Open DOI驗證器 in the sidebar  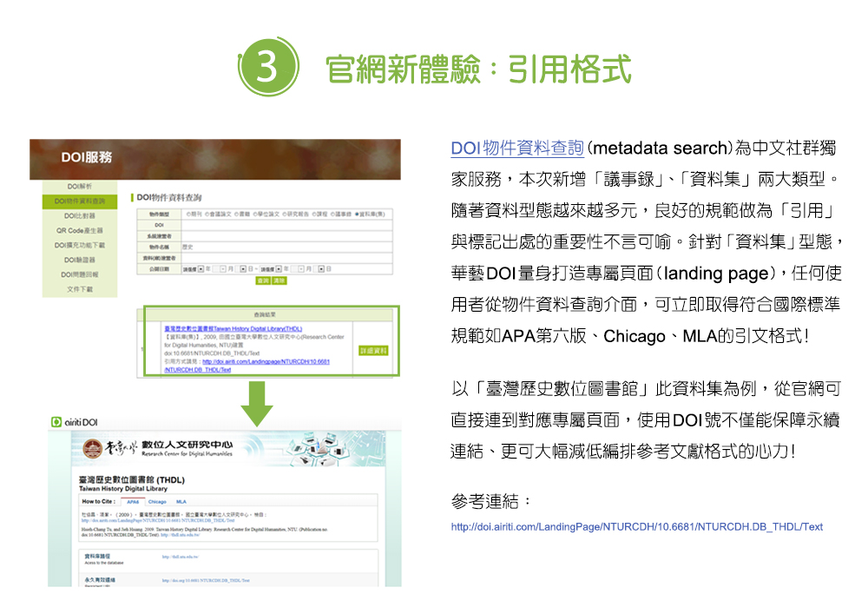pos(80,260)
